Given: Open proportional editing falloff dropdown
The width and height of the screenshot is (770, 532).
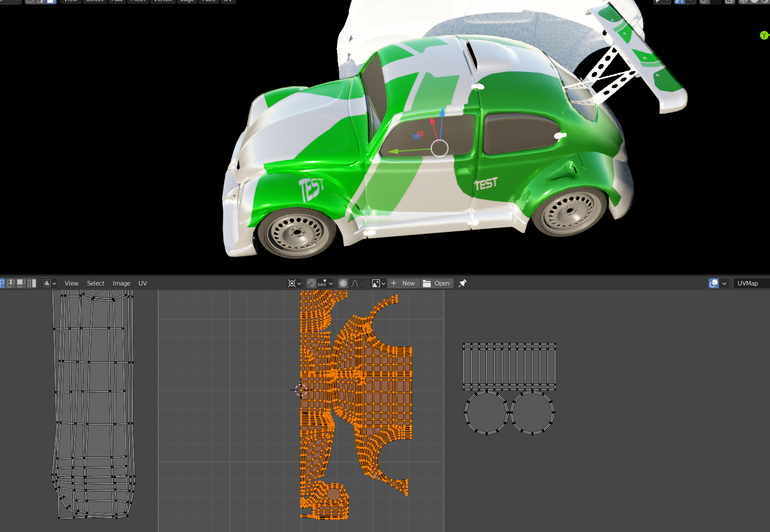Looking at the screenshot, I should pyautogui.click(x=358, y=283).
